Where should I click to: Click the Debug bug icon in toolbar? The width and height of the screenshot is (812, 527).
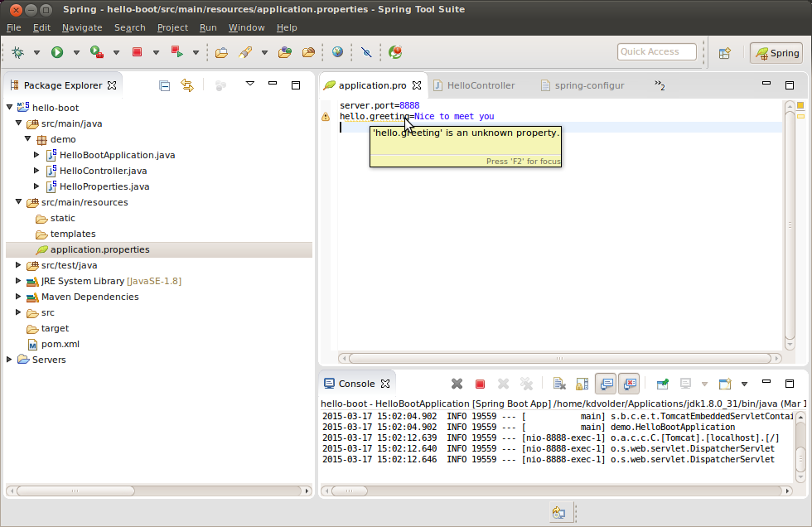(18, 52)
